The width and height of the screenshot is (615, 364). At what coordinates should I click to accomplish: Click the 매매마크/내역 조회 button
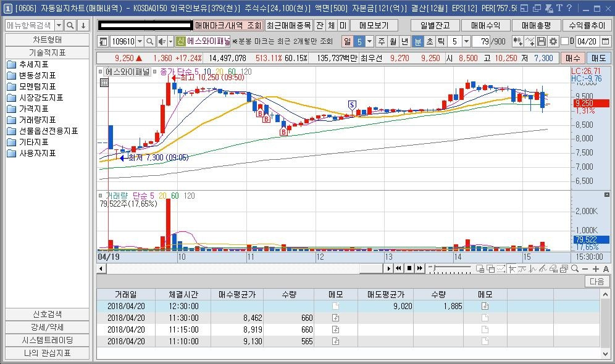click(x=228, y=25)
